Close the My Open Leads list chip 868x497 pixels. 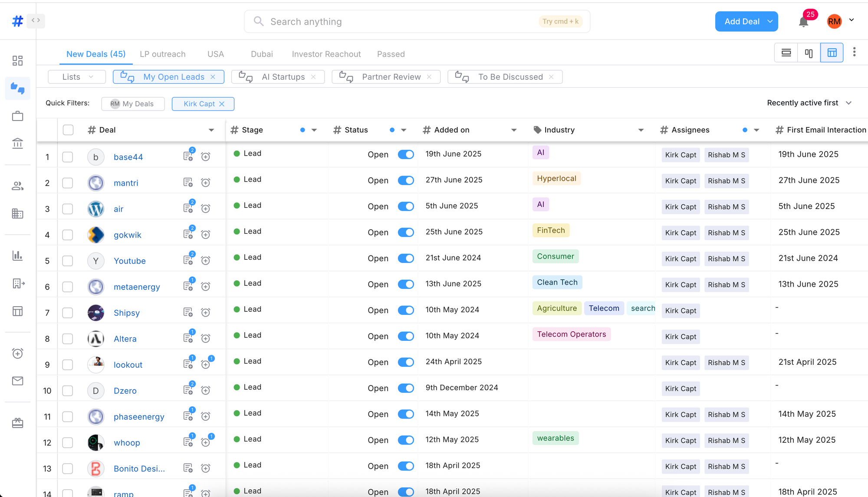pos(213,77)
